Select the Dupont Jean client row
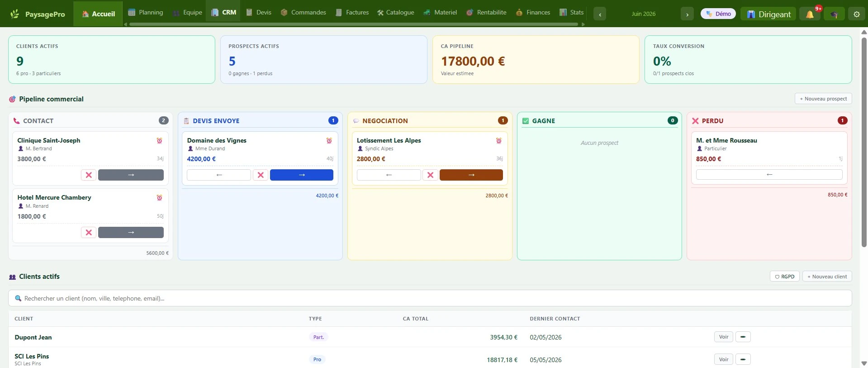The height and width of the screenshot is (368, 868). 430,337
